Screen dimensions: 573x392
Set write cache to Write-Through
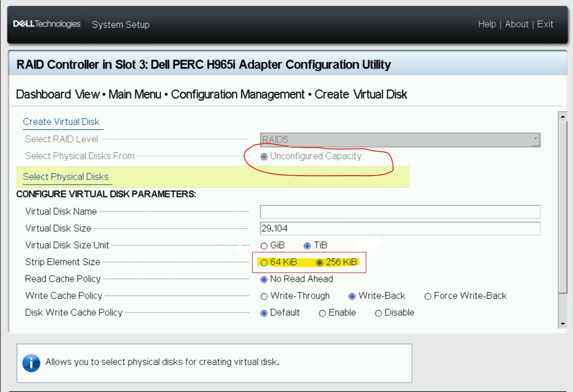264,297
